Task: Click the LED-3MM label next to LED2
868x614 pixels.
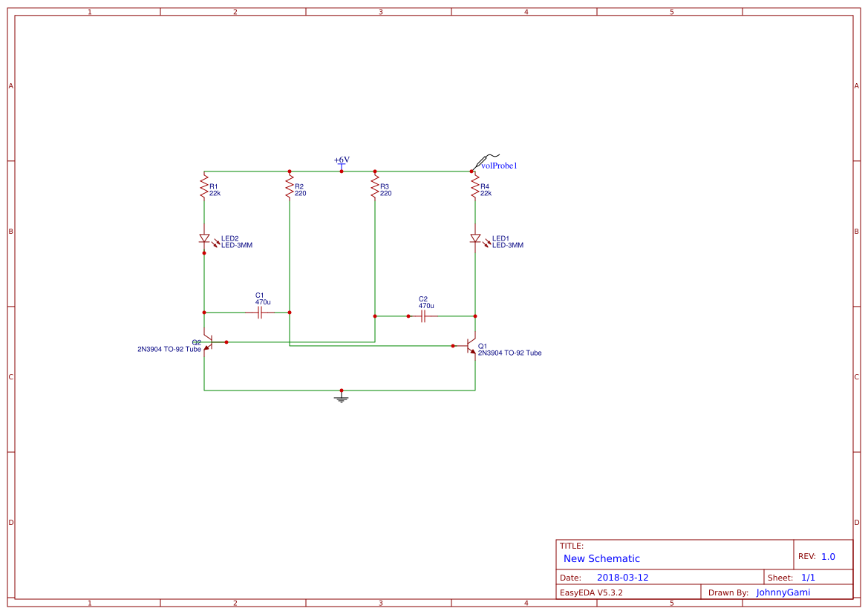Action: [x=236, y=245]
